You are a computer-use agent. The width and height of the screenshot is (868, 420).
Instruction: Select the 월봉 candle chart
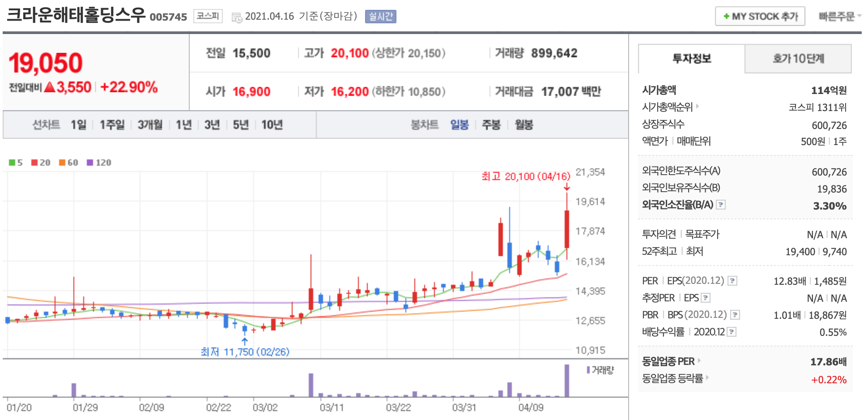524,124
